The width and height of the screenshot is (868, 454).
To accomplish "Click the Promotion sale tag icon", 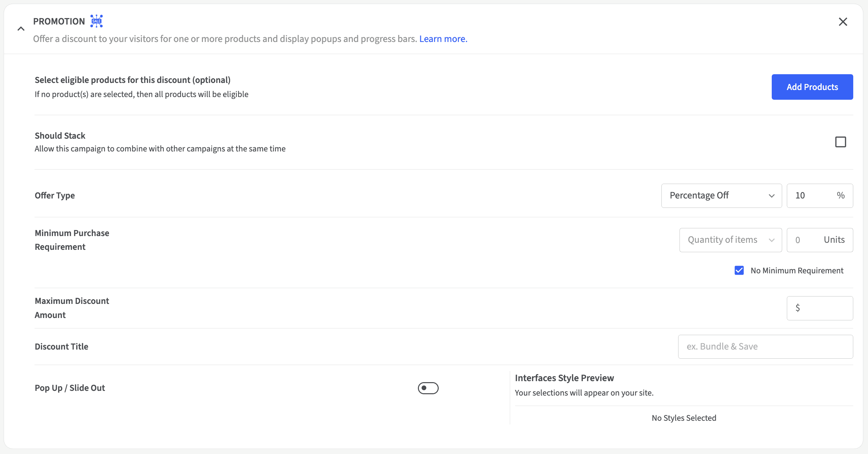I will [x=96, y=21].
